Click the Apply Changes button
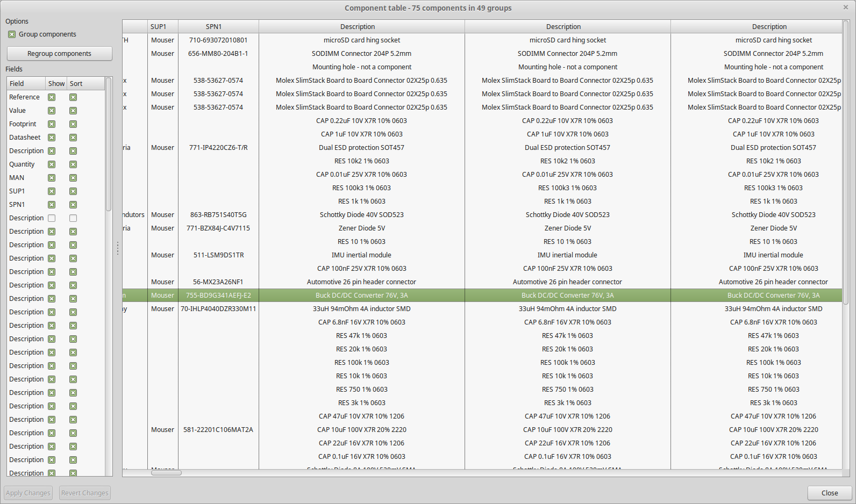The width and height of the screenshot is (856, 504). coord(28,493)
